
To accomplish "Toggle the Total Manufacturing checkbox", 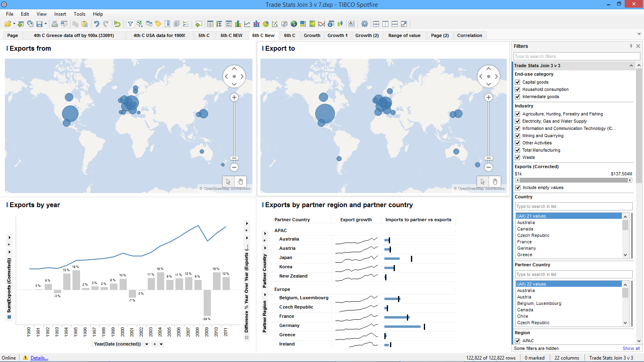I will click(x=518, y=150).
